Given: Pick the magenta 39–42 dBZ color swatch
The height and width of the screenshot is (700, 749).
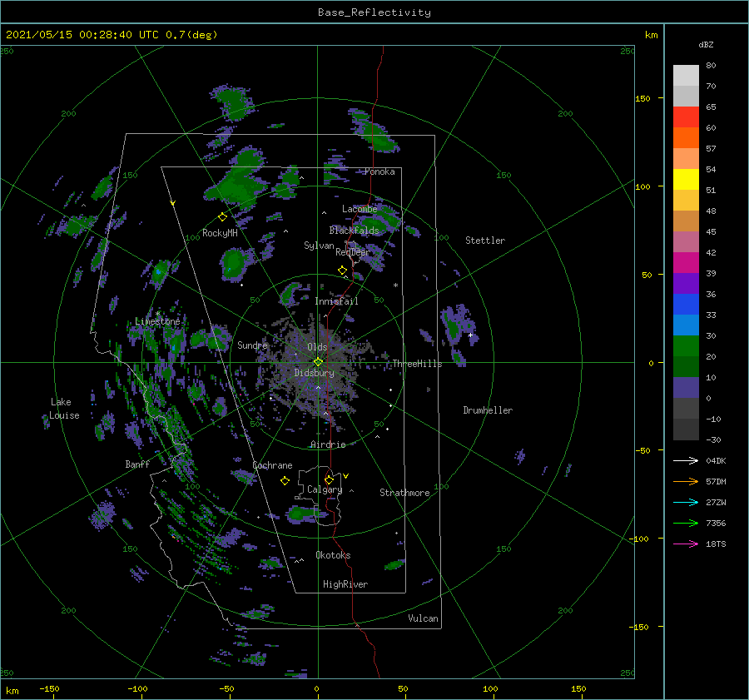Looking at the screenshot, I should click(x=686, y=263).
